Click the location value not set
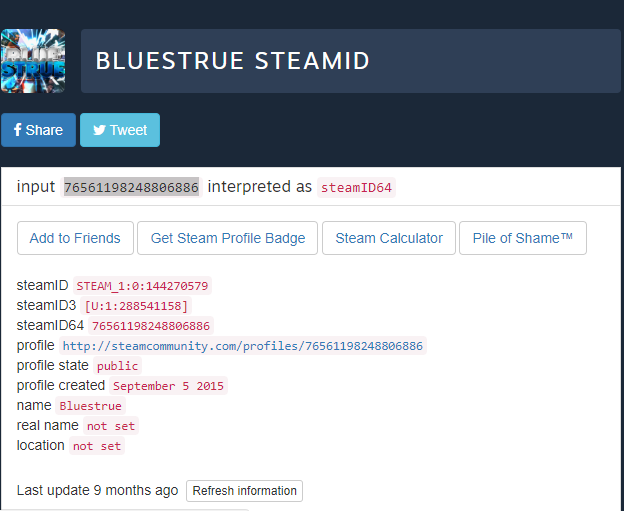This screenshot has width=624, height=511. (x=97, y=446)
